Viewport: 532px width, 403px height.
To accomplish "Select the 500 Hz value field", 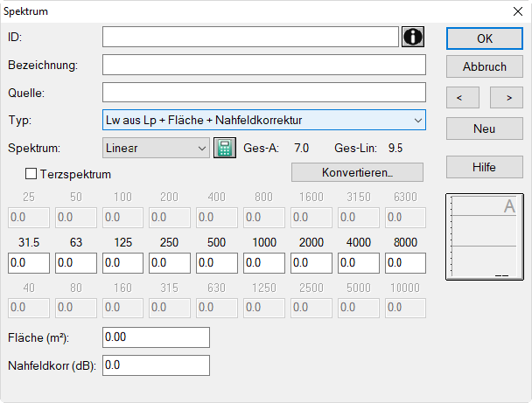I will coord(217,262).
